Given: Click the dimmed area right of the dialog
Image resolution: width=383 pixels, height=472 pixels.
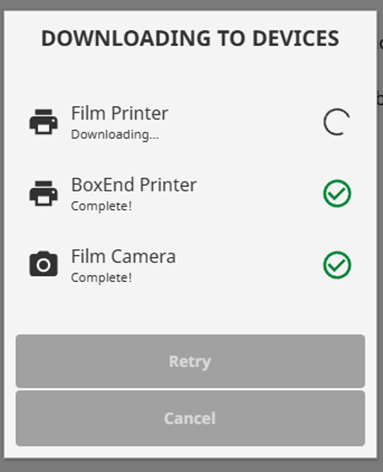Looking at the screenshot, I should 380,233.
